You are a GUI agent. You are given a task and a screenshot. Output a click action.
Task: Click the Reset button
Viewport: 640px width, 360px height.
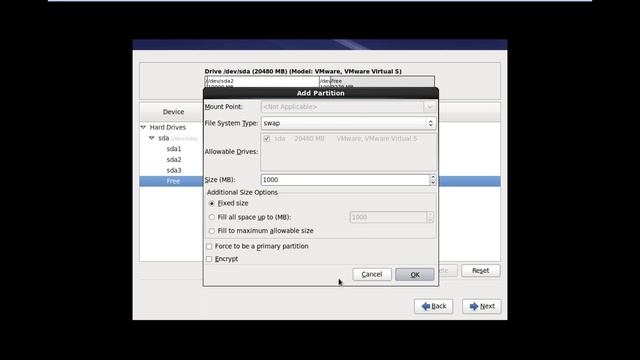[x=480, y=271]
